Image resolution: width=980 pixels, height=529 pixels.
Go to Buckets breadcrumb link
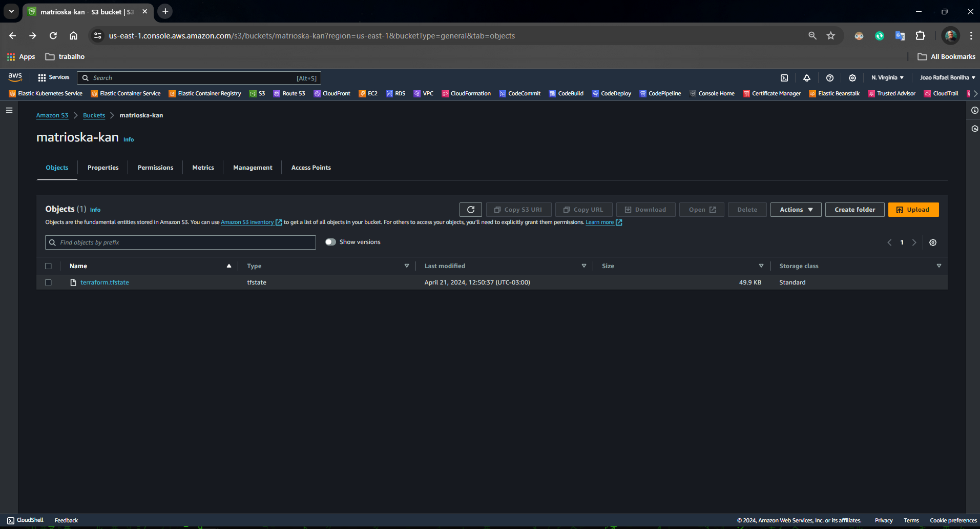click(x=94, y=115)
